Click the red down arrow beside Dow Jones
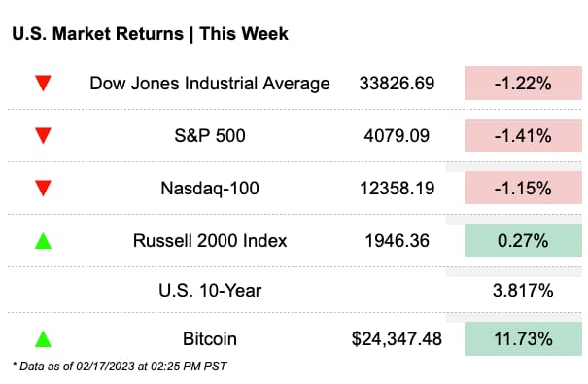The width and height of the screenshot is (588, 384). [x=43, y=84]
